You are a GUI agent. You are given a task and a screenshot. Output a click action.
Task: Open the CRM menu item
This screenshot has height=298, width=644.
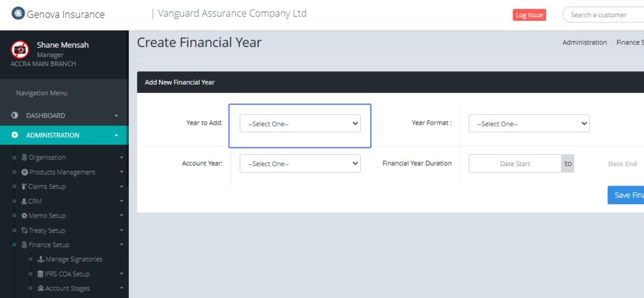[x=35, y=202]
